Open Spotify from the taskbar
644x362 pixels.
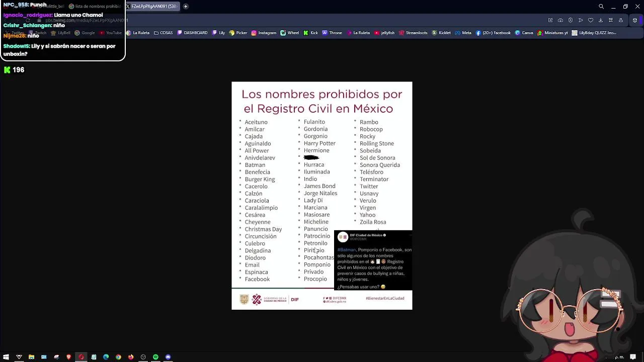tap(155, 357)
